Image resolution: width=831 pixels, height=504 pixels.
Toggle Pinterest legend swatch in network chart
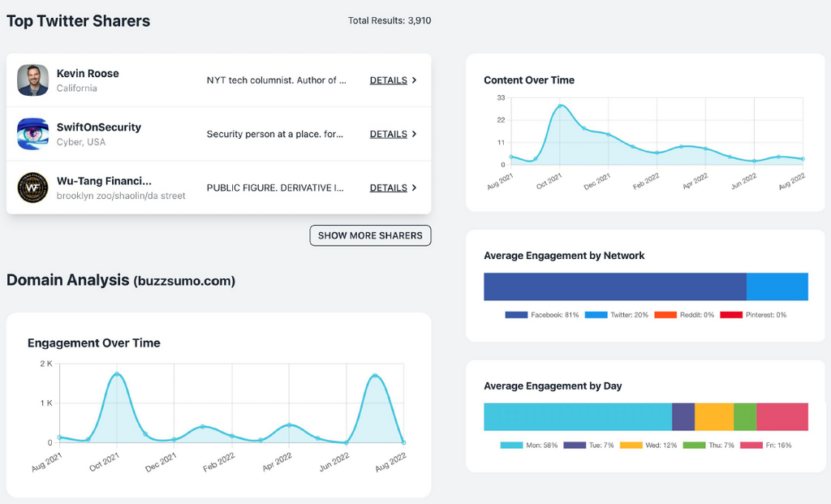click(730, 315)
